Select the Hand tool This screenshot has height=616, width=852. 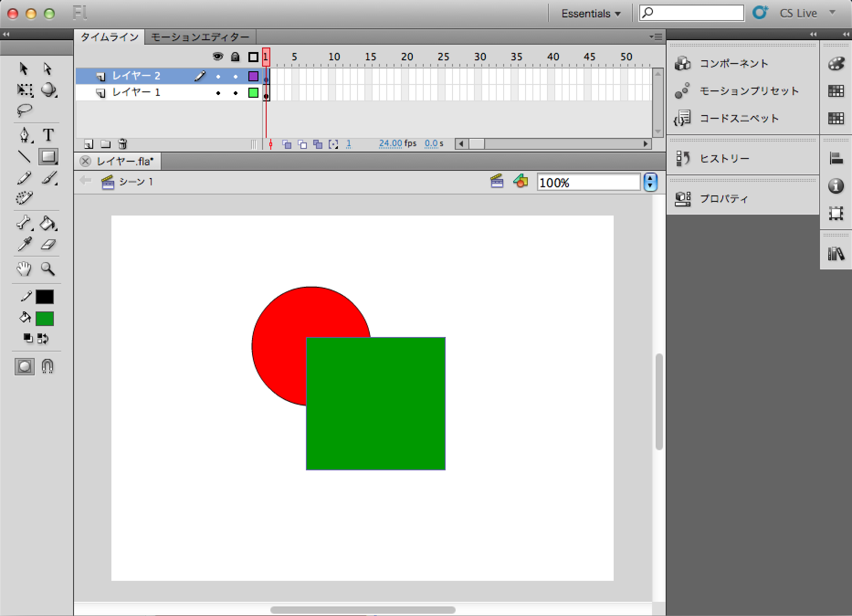(x=24, y=269)
